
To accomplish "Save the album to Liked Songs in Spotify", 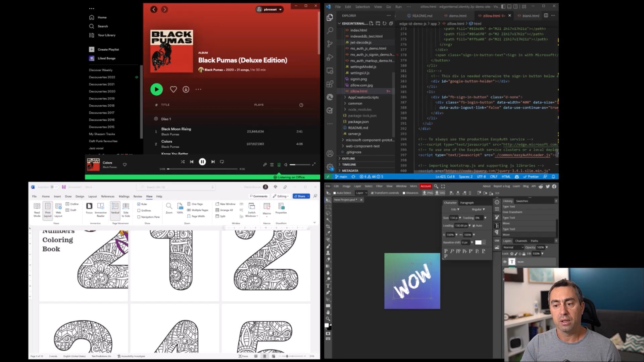I will click(x=173, y=89).
